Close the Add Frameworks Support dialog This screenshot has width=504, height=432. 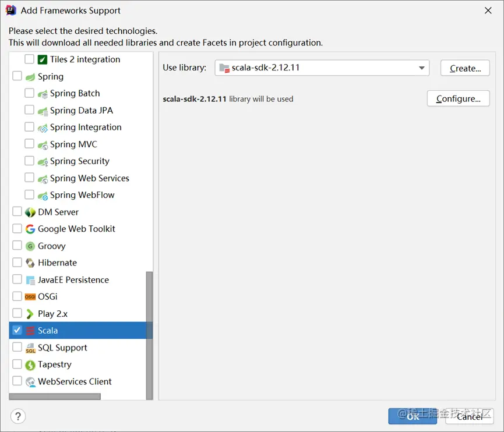[x=488, y=10]
